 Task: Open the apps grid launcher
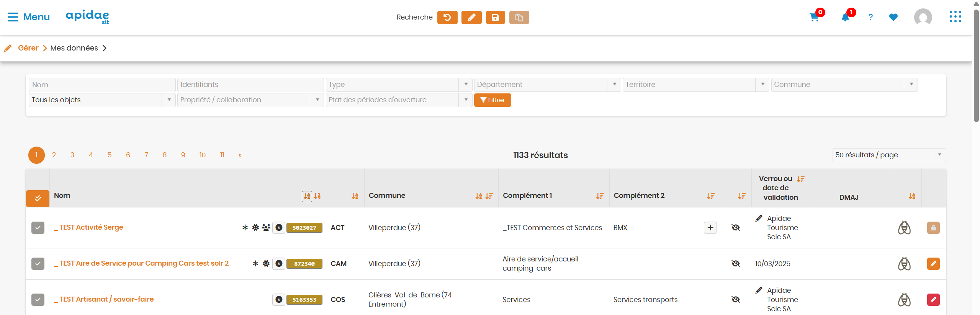[x=955, y=17]
